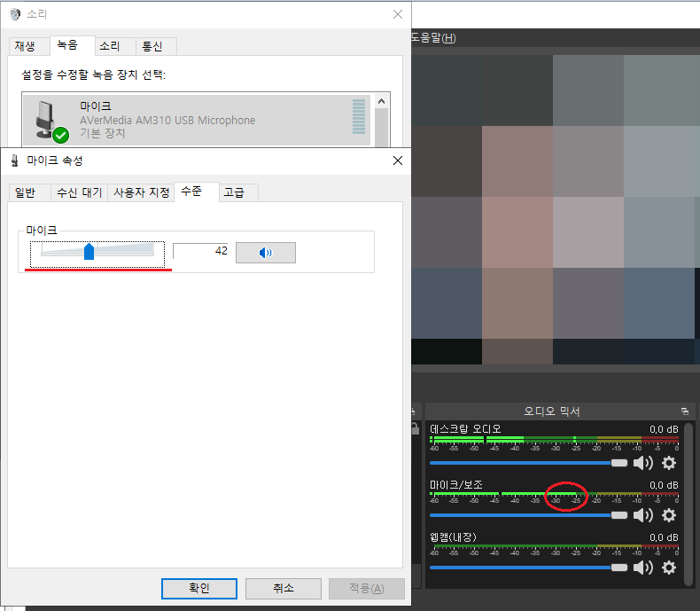Mute 마이크/보조 speaker icon
This screenshot has height=611, width=700.
[643, 515]
